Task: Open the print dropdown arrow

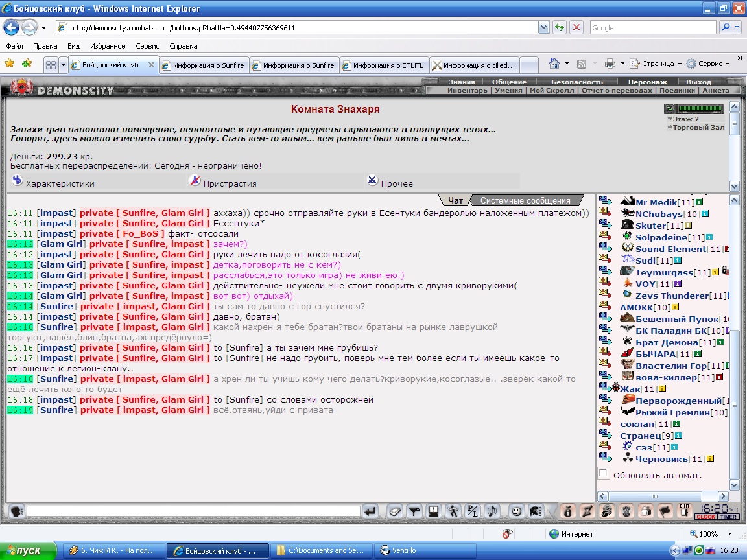Action: 622,64
